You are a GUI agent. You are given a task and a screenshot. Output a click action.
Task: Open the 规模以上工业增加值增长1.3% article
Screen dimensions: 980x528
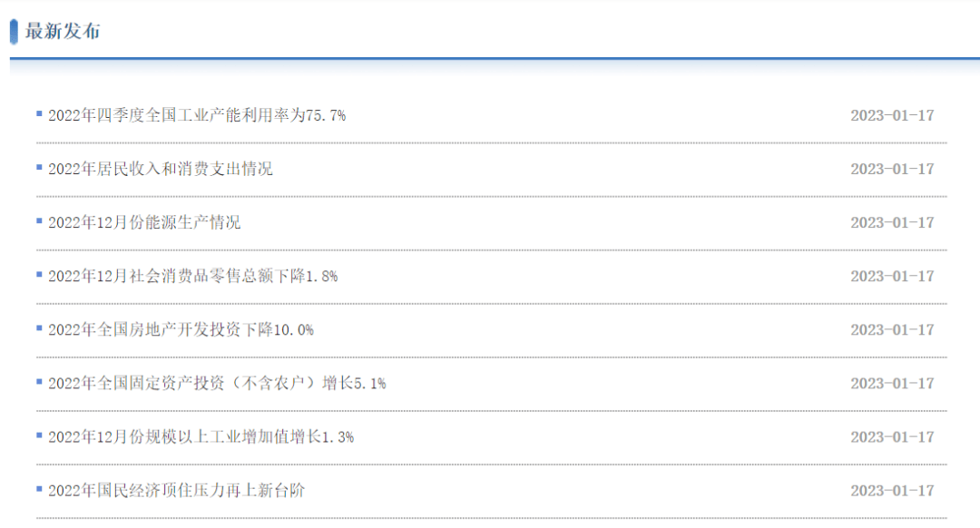201,437
